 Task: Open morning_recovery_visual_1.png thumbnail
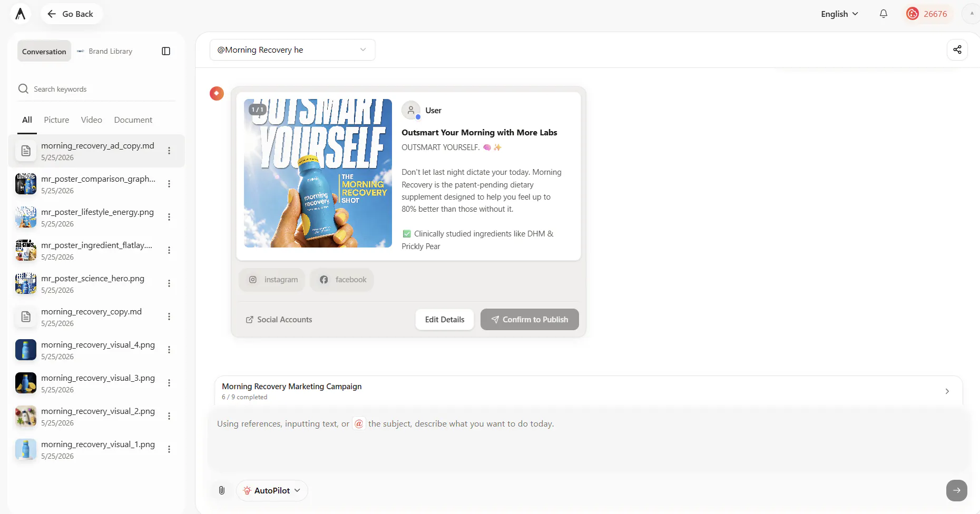26,449
